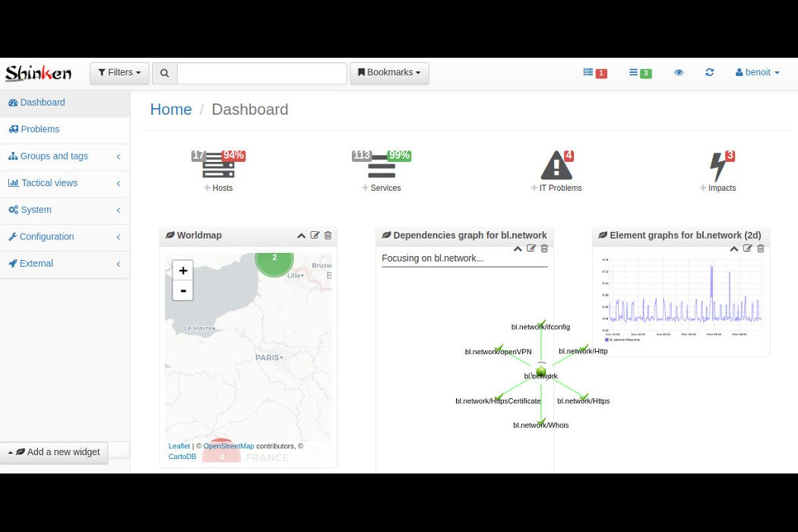Open the Bookmarks dropdown
798x532 pixels.
(x=389, y=73)
